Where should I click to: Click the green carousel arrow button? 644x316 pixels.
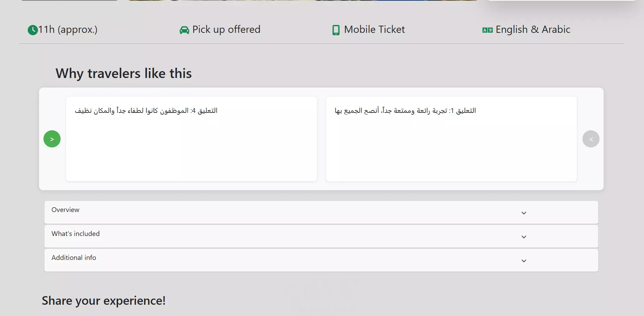pos(52,139)
